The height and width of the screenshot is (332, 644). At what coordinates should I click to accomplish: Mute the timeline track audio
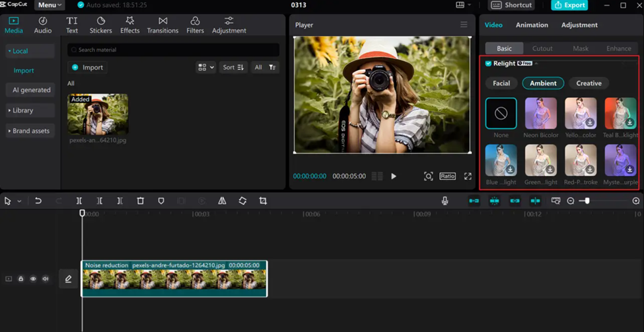click(46, 279)
